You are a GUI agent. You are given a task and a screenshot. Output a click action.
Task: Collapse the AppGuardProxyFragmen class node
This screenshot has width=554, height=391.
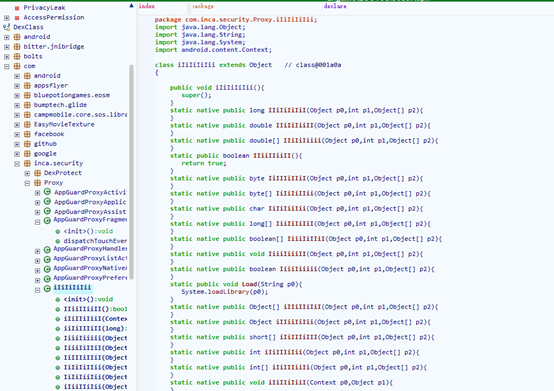pyautogui.click(x=37, y=222)
